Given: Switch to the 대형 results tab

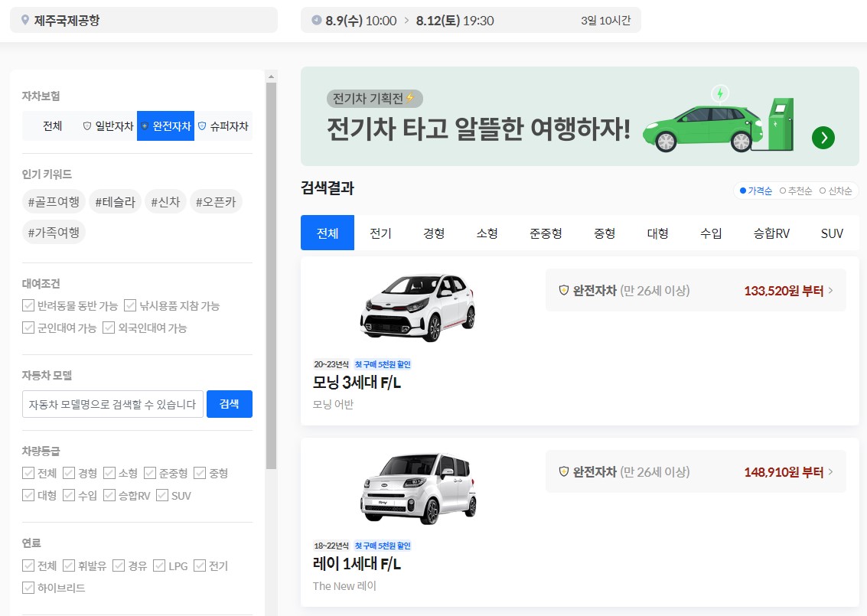Looking at the screenshot, I should tap(657, 233).
